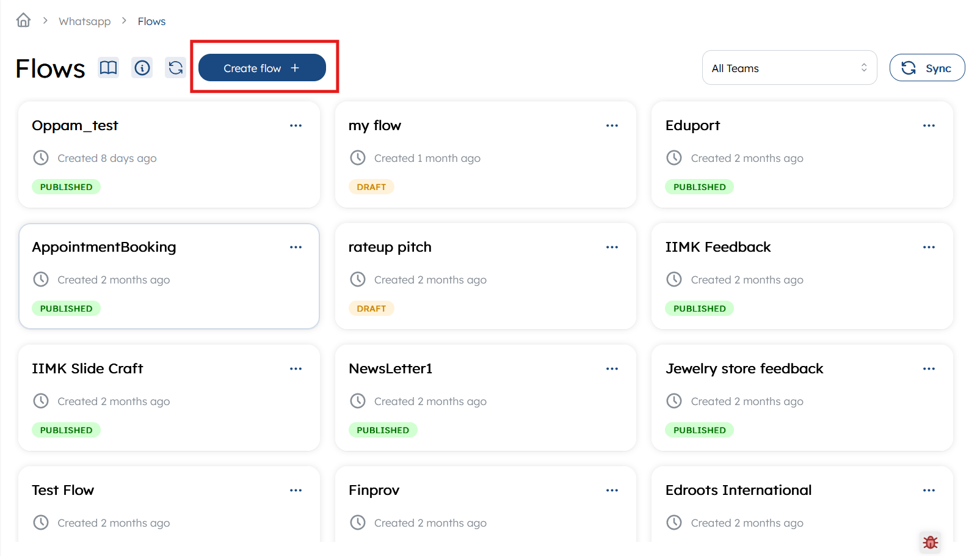Click "Created 8 days ago" text
Screen dimensions: 980x556
point(107,158)
